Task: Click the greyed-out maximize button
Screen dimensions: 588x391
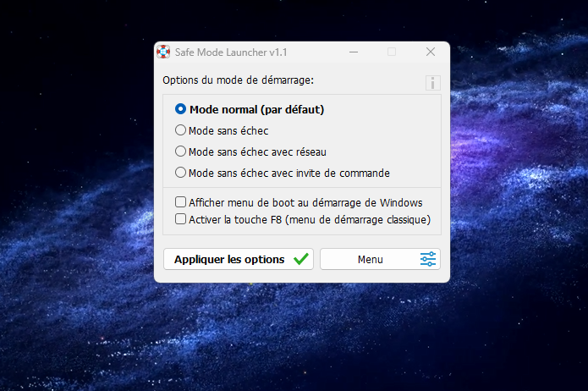Action: [x=391, y=52]
